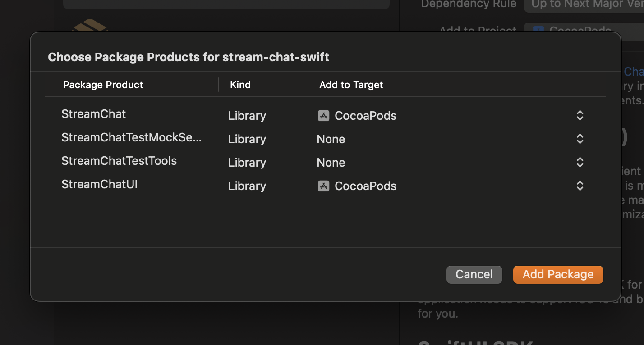Highlight the StreamChatTestTools product name
This screenshot has width=644, height=345.
(119, 161)
